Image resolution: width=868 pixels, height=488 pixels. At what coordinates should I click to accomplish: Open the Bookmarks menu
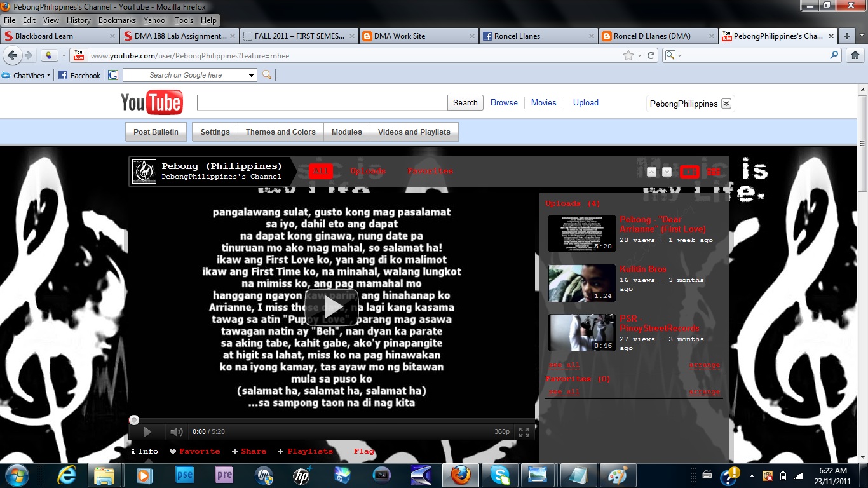point(117,20)
